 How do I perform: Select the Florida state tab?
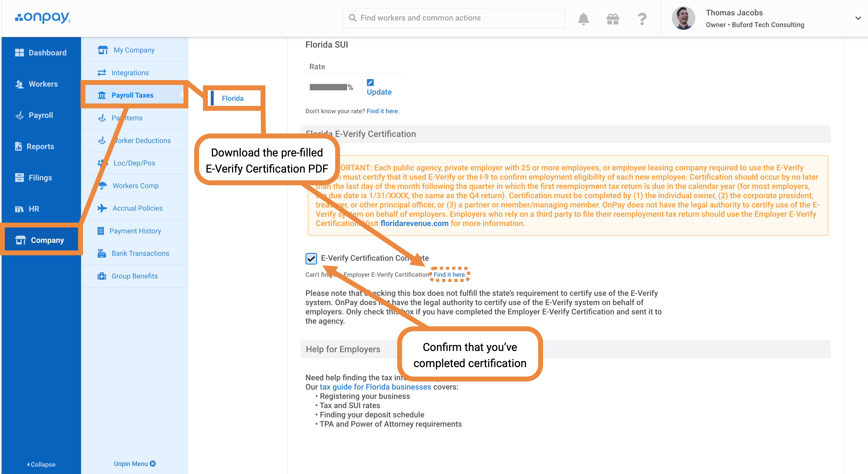tap(232, 98)
